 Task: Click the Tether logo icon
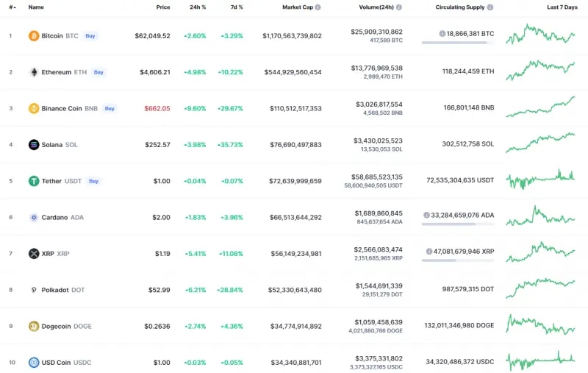click(34, 181)
